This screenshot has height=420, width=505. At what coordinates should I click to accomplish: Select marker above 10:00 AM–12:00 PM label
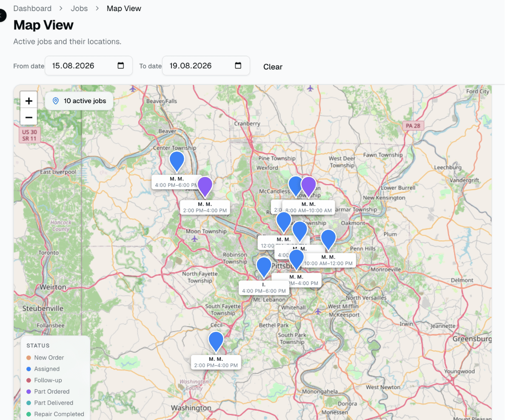(328, 240)
